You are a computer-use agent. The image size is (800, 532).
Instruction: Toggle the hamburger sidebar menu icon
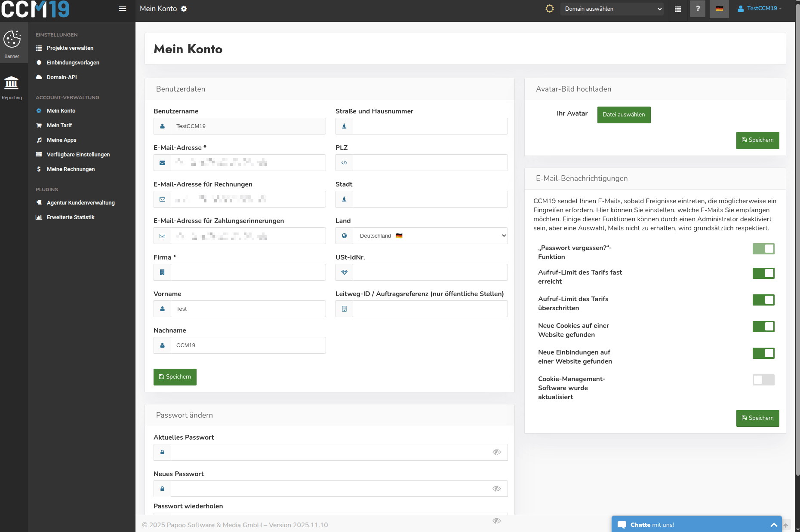coord(123,9)
